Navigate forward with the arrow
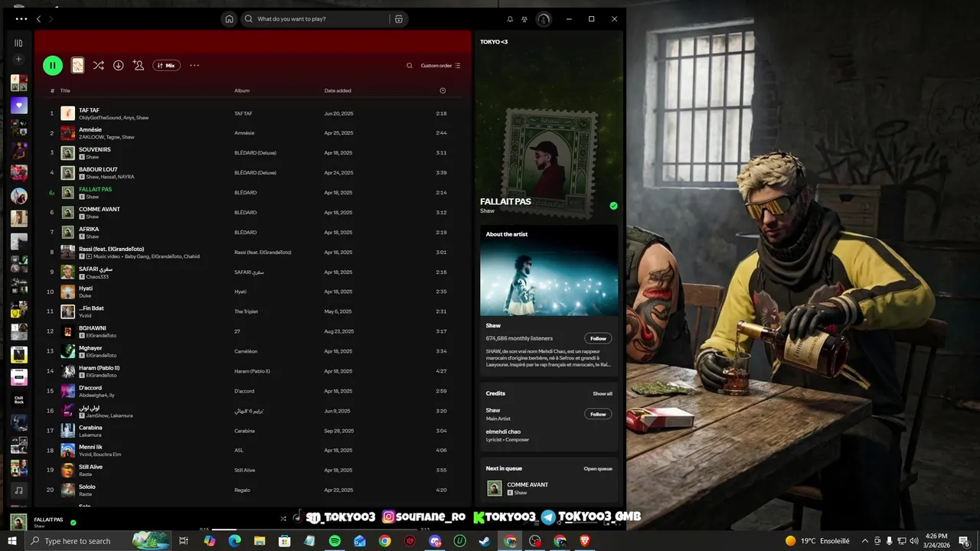The width and height of the screenshot is (980, 551). click(51, 19)
